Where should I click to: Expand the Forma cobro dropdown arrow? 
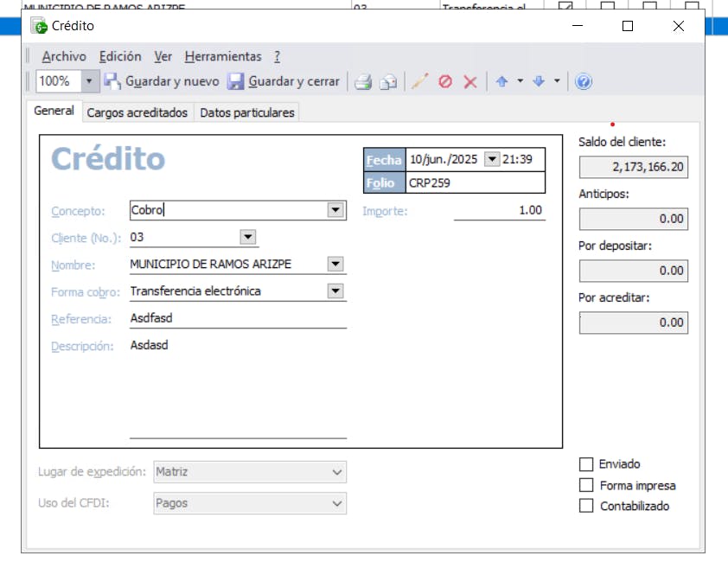click(335, 291)
